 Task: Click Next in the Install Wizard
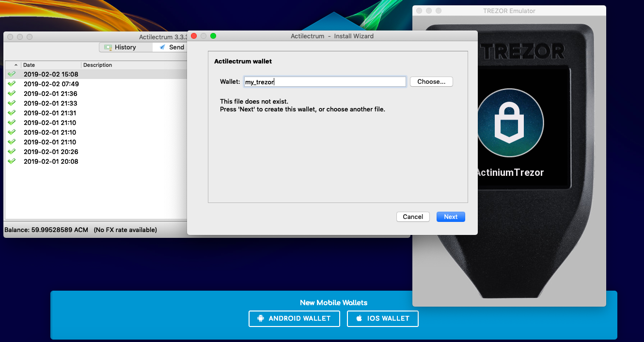(451, 217)
